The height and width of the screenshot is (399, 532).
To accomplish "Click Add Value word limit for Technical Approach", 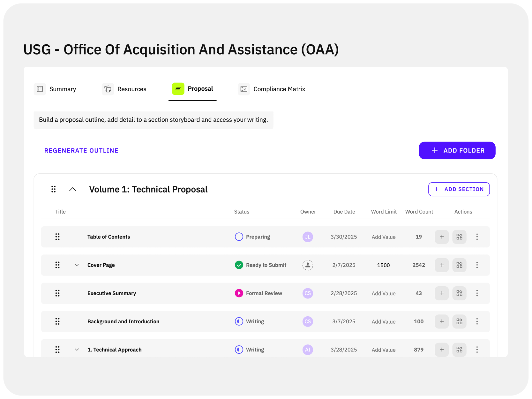I will (x=384, y=350).
